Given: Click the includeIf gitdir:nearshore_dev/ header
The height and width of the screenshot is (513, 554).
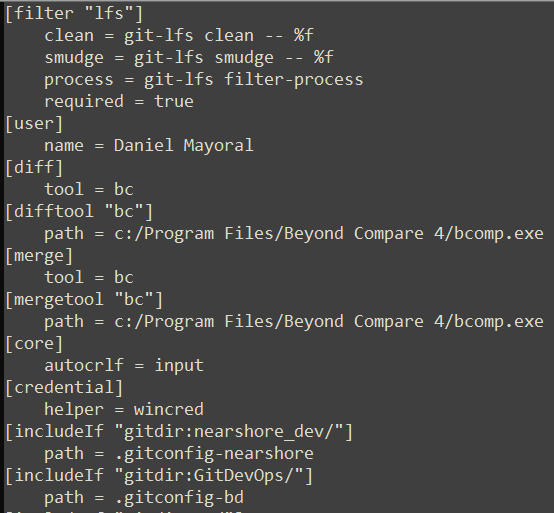Looking at the screenshot, I should pyautogui.click(x=179, y=432).
